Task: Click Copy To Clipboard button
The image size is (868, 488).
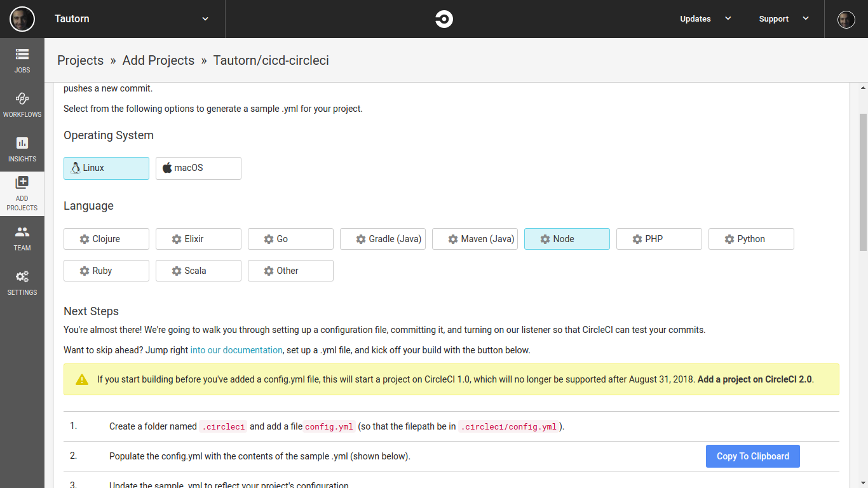Action: (753, 456)
